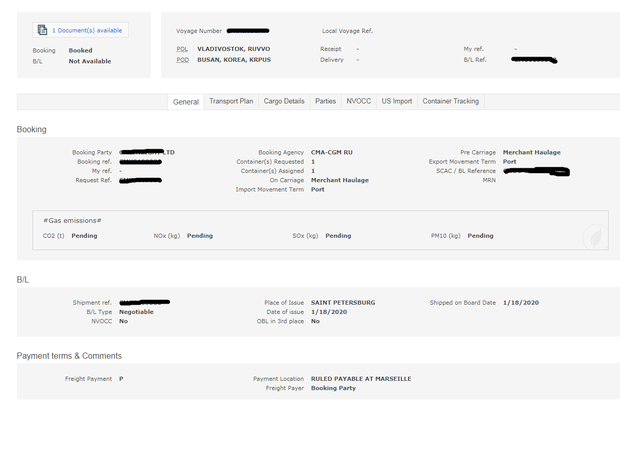Click the SOx (kg) Pending value

[338, 236]
